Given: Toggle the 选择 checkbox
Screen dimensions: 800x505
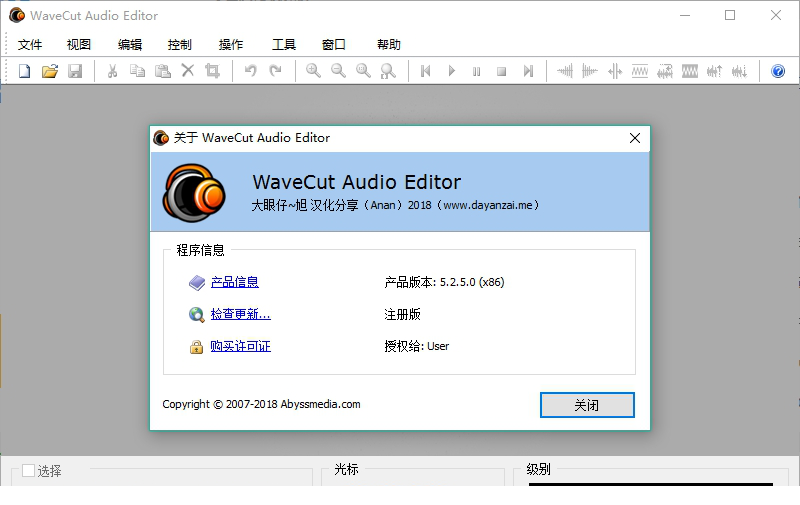Looking at the screenshot, I should (x=29, y=470).
